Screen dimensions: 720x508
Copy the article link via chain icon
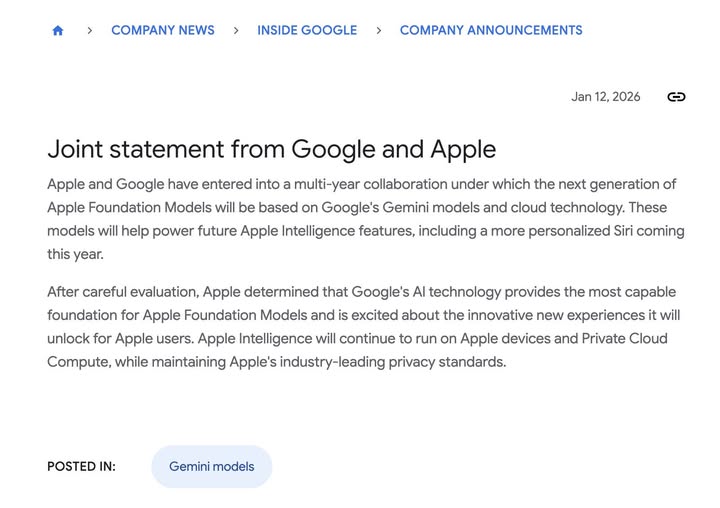[676, 97]
